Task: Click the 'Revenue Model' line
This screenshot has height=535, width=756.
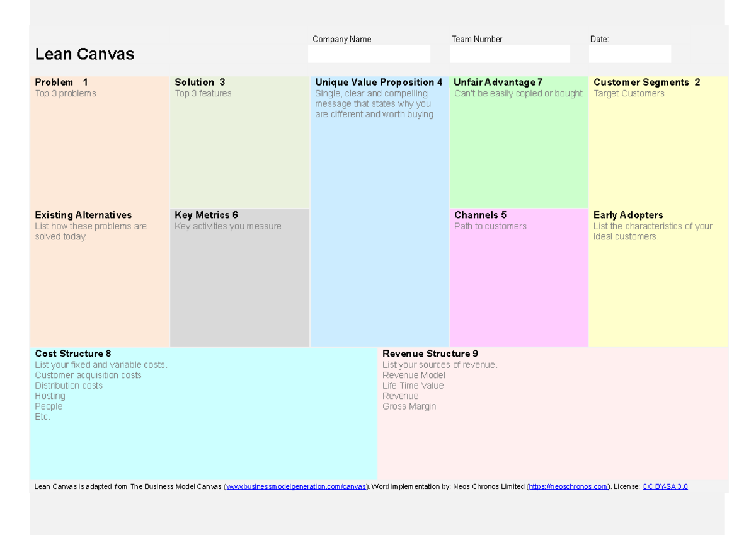Action: pos(413,376)
